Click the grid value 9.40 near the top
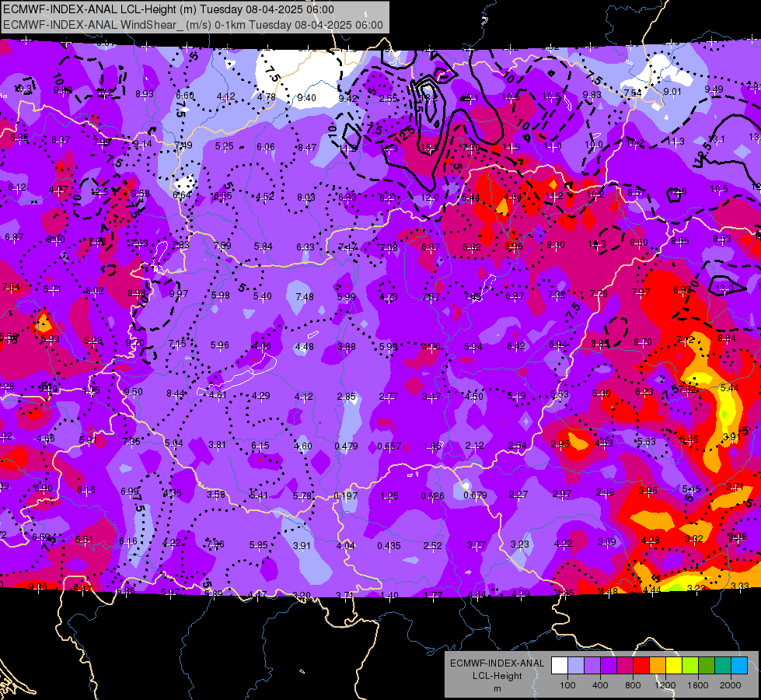The image size is (761, 700). tap(307, 98)
